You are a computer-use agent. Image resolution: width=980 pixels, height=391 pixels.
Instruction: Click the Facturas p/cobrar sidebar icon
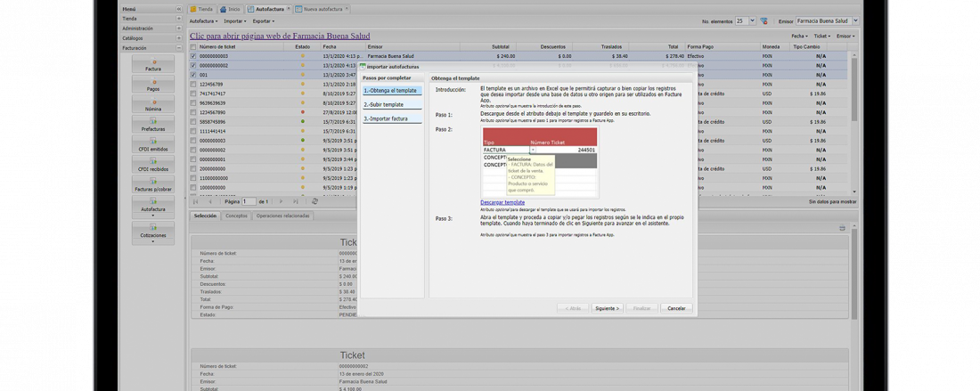153,185
